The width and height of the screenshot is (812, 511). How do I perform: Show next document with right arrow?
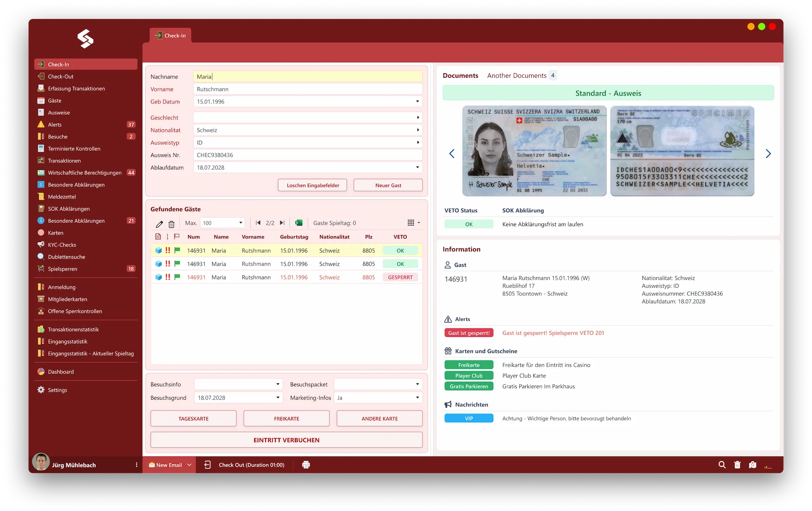point(768,153)
